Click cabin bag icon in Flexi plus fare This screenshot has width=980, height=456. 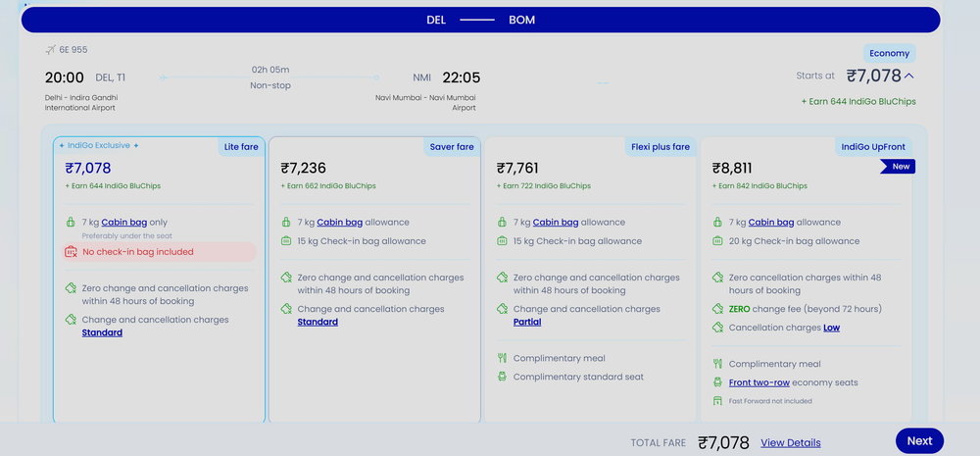[x=502, y=222]
